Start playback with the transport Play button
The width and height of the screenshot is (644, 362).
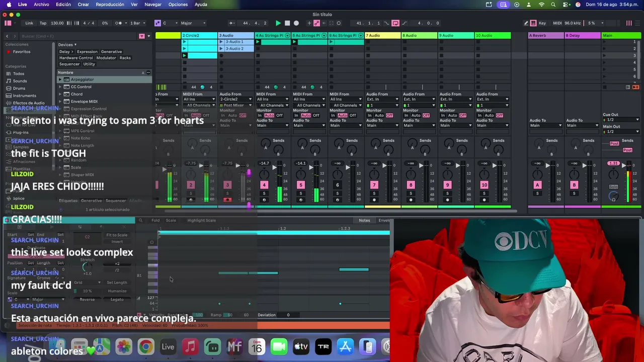click(278, 23)
